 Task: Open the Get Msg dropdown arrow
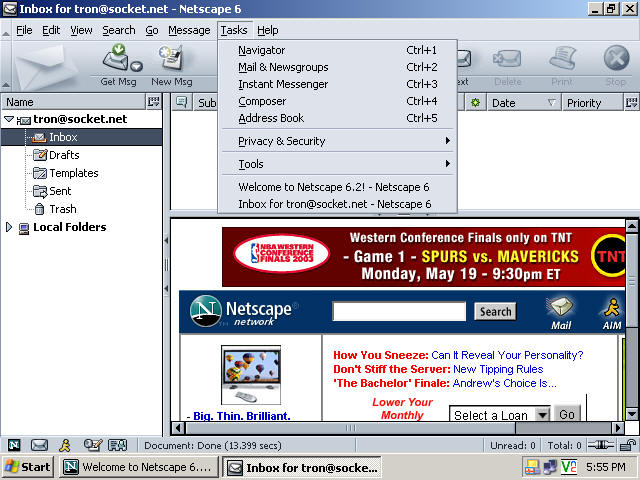(x=137, y=66)
